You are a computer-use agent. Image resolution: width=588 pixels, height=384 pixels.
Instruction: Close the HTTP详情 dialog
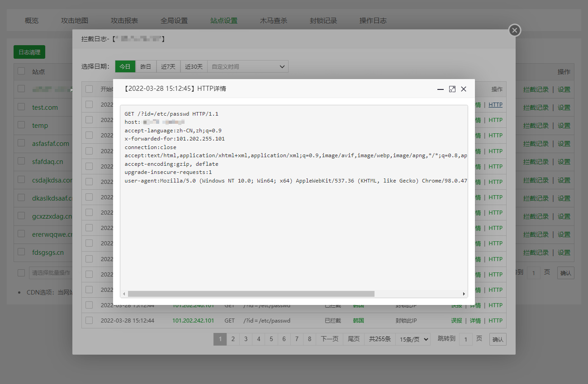pos(463,89)
